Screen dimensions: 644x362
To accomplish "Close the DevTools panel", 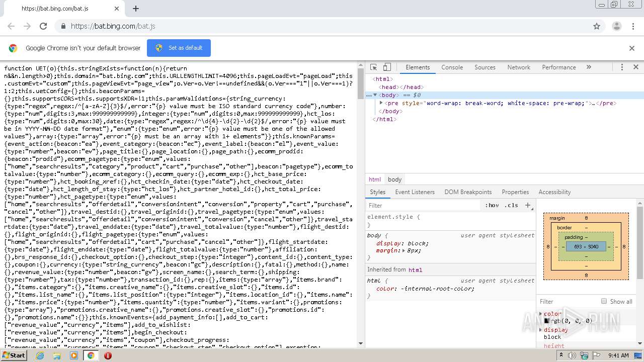I will pos(635,67).
